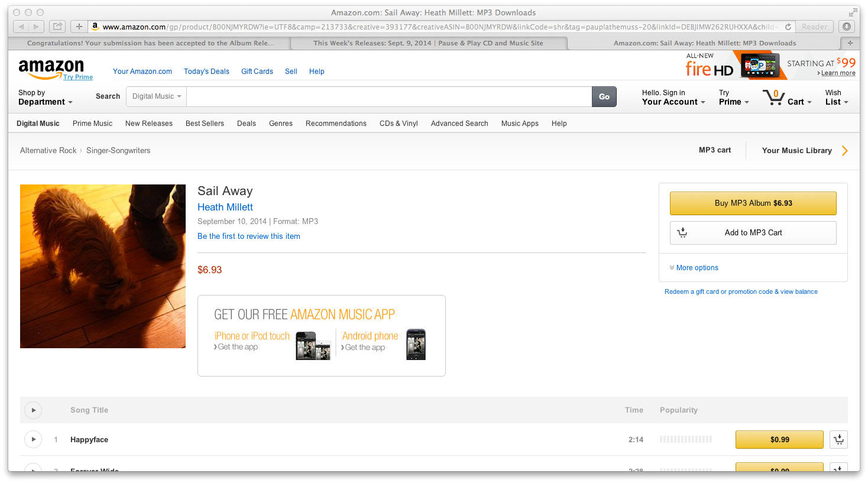Open Recommendations menu item

336,124
